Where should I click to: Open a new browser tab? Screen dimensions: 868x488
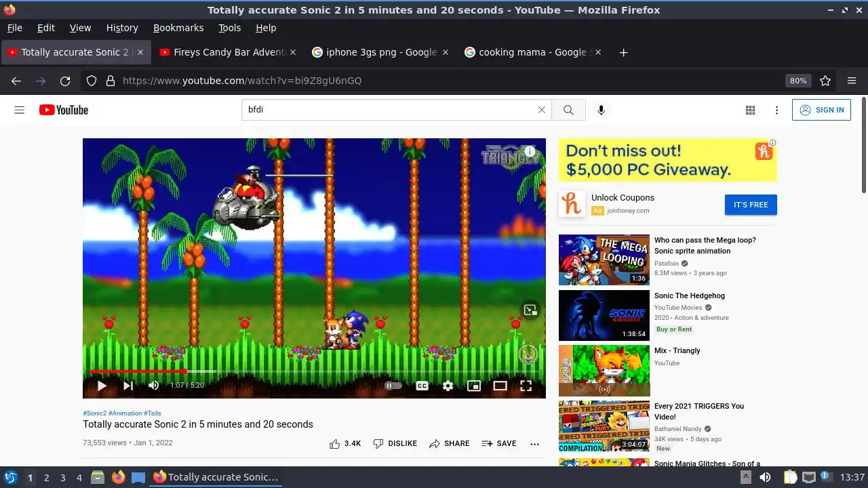coord(623,52)
